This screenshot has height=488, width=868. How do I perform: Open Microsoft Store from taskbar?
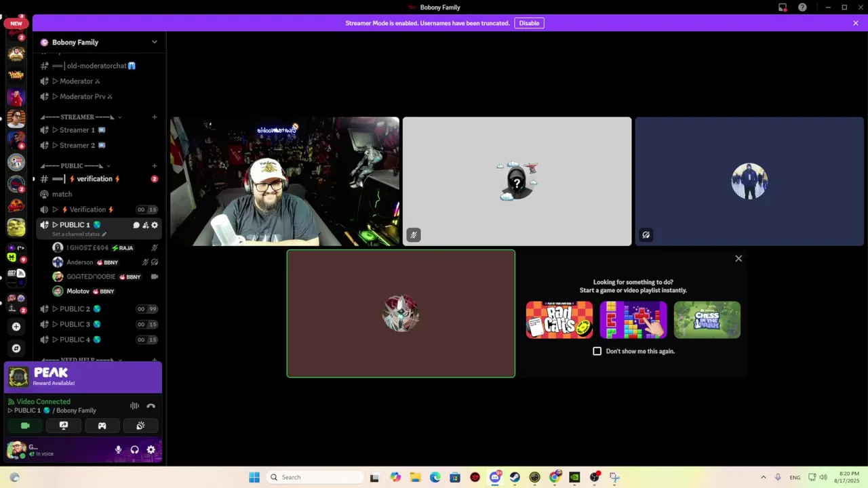[x=455, y=477]
